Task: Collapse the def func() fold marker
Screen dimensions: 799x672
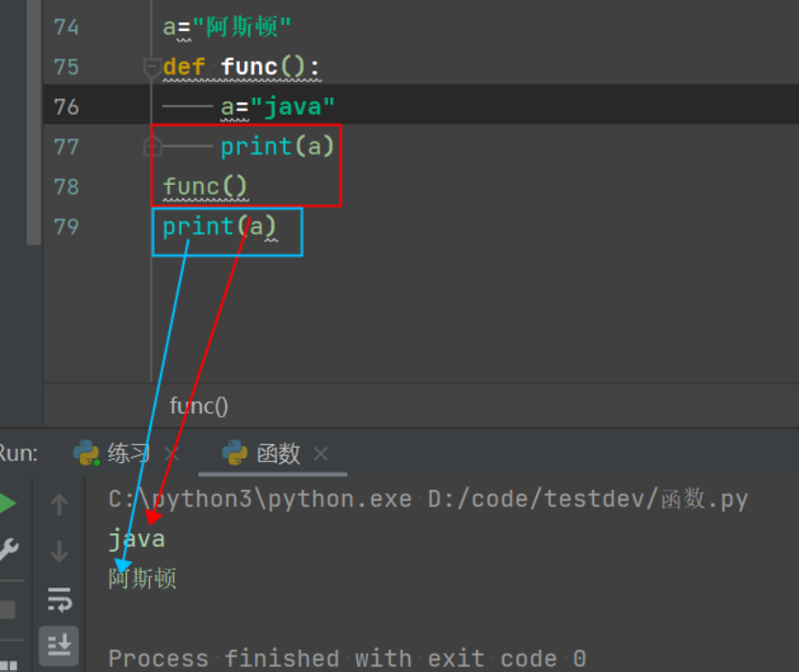Action: click(152, 67)
